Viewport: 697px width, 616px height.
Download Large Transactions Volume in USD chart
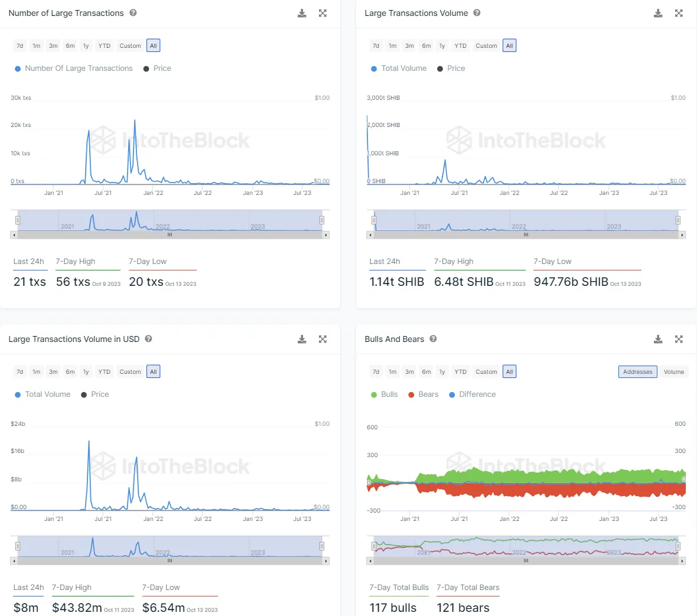[x=302, y=339]
